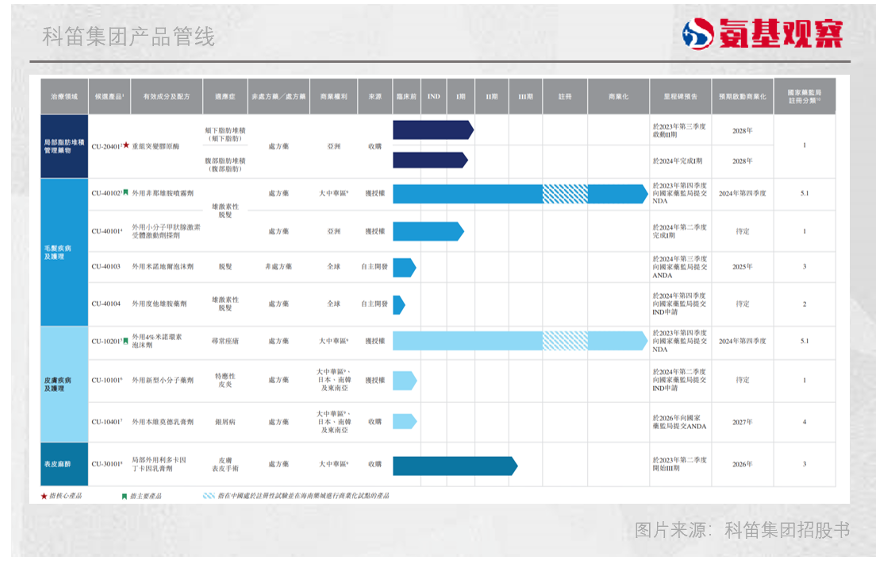Click the green flag beside CU-10201
The image size is (887, 565).
click(126, 340)
